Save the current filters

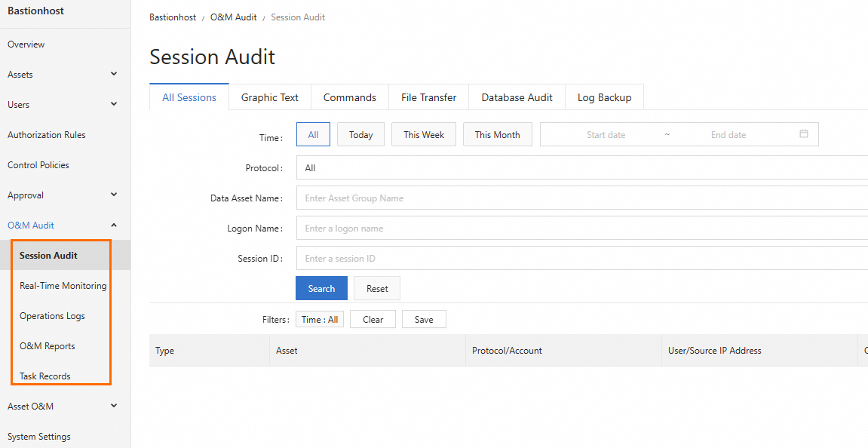[x=424, y=320]
